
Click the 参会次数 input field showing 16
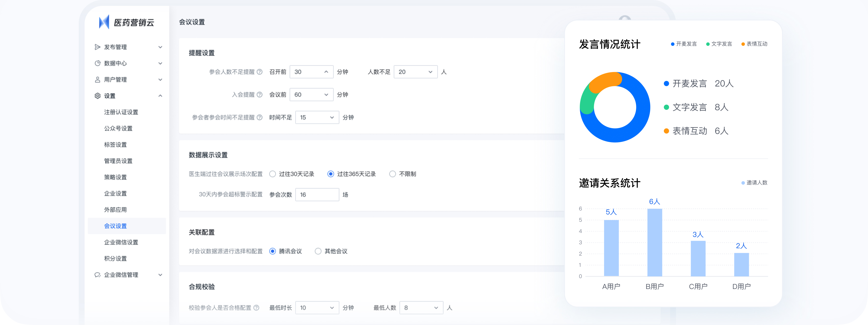click(x=317, y=195)
